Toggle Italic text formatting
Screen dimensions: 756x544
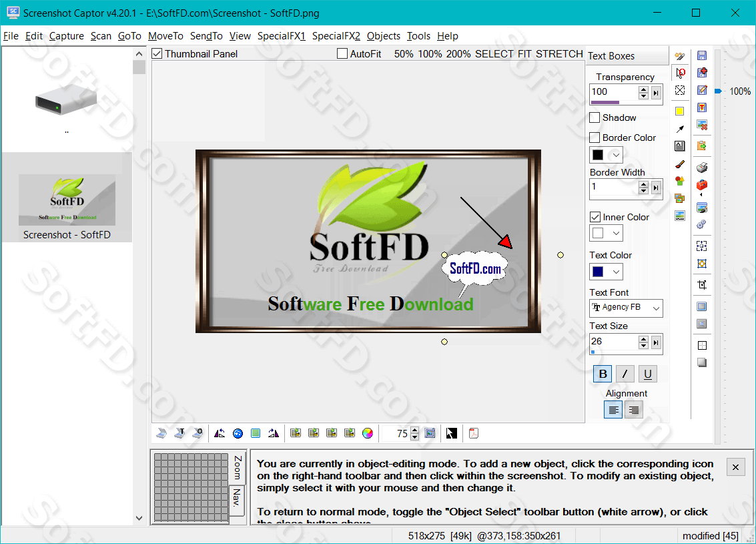point(625,374)
